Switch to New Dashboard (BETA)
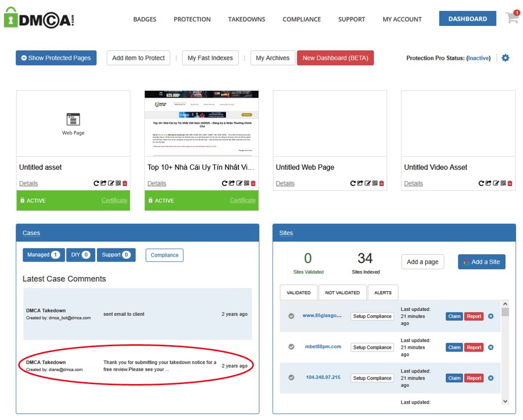The image size is (523, 420). (335, 58)
